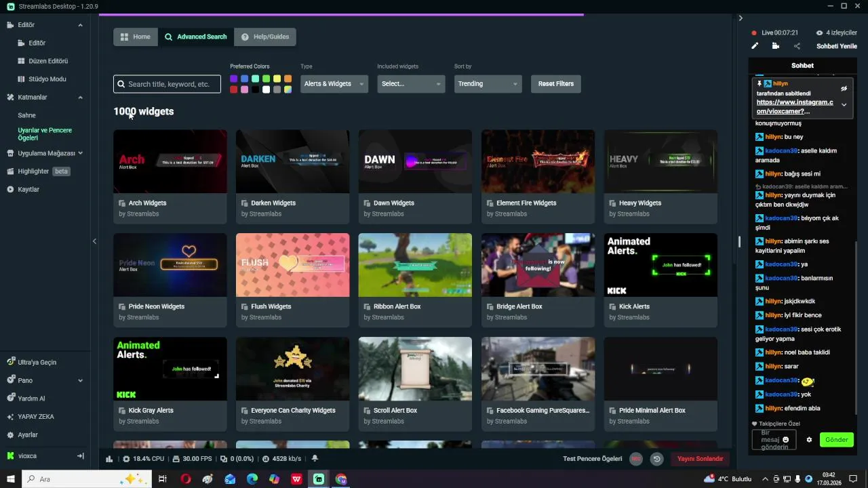Open performance stats bar chart icon

point(109,459)
